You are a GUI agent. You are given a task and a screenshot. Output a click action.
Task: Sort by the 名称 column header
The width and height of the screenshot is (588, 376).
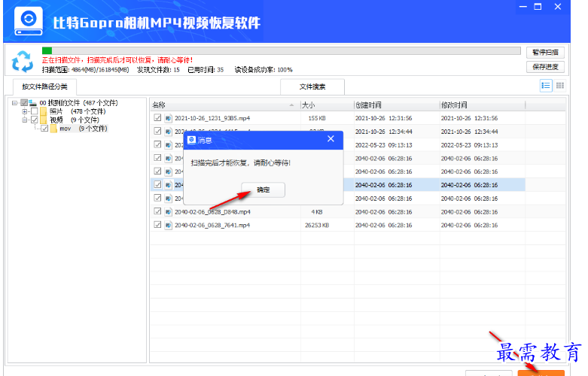coord(225,105)
